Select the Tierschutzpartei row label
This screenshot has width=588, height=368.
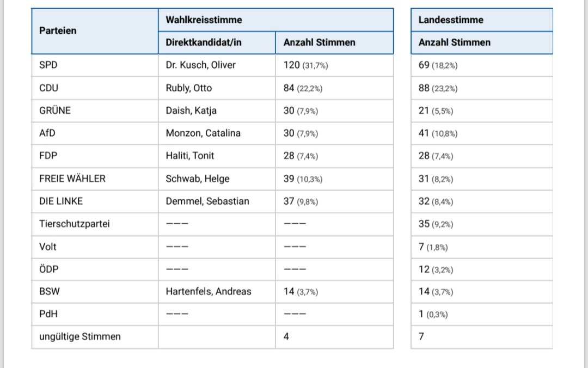[74, 224]
